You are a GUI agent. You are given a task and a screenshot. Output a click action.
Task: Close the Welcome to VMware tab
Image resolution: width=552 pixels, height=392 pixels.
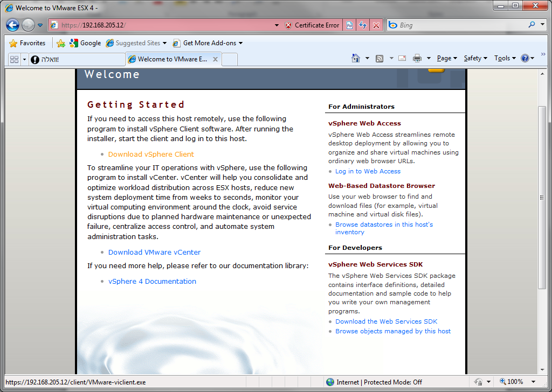point(215,59)
